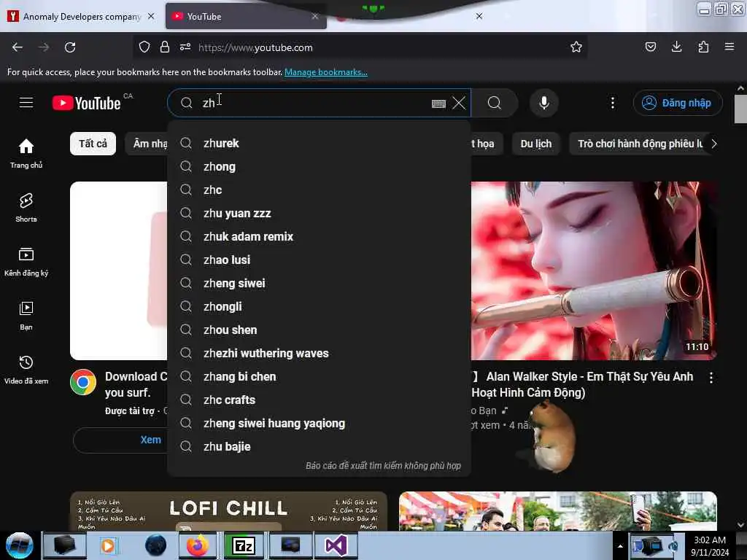Choose zheng siwei huang yaqiong suggestion
The height and width of the screenshot is (560, 747).
320,424
